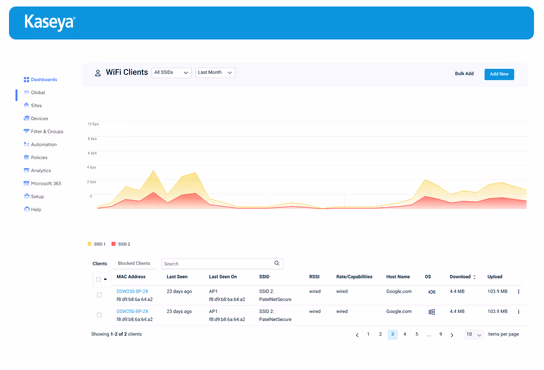Image resolution: width=544 pixels, height=370 pixels.
Task: Click the Setup gear icon
Action: click(26, 196)
